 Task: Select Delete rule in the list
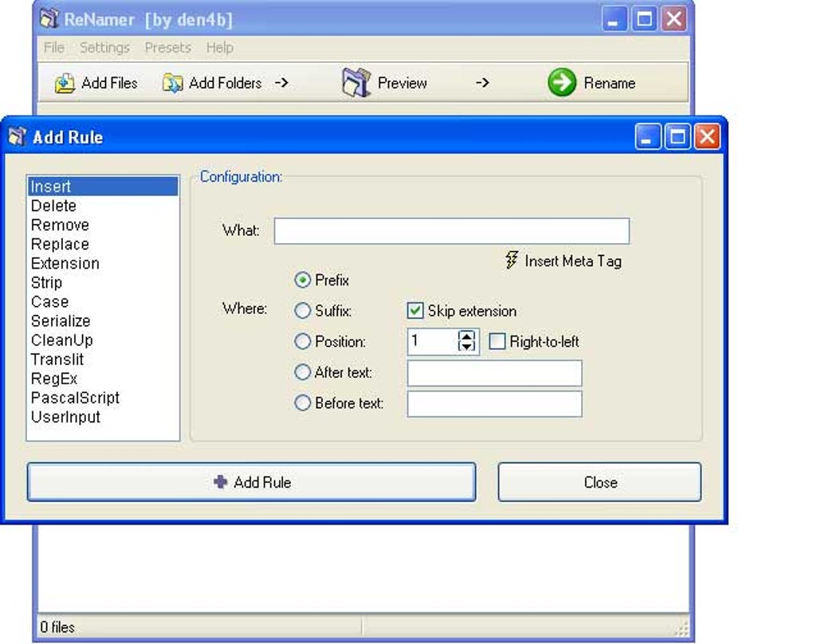[103, 206]
